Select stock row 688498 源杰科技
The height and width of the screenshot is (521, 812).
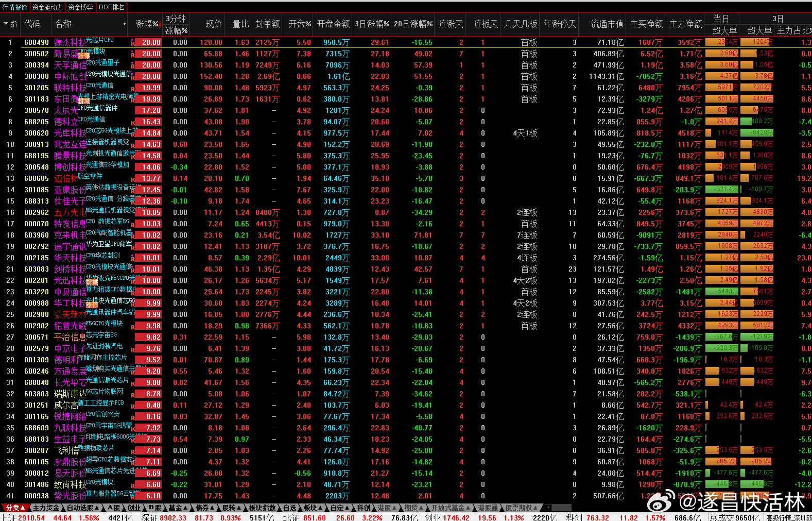tap(406, 42)
